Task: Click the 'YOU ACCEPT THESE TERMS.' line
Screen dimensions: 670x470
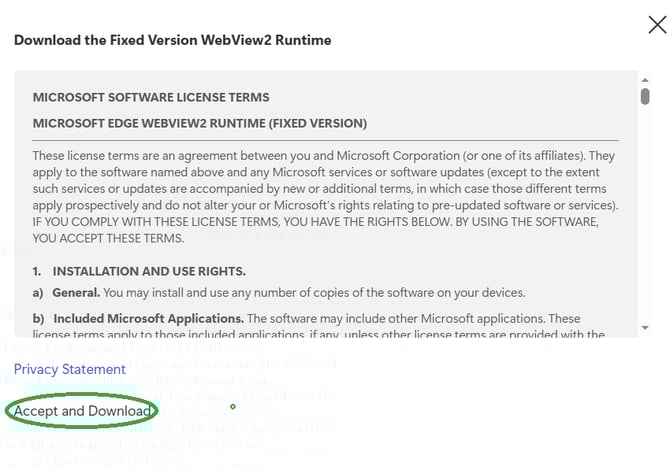Action: tap(109, 237)
